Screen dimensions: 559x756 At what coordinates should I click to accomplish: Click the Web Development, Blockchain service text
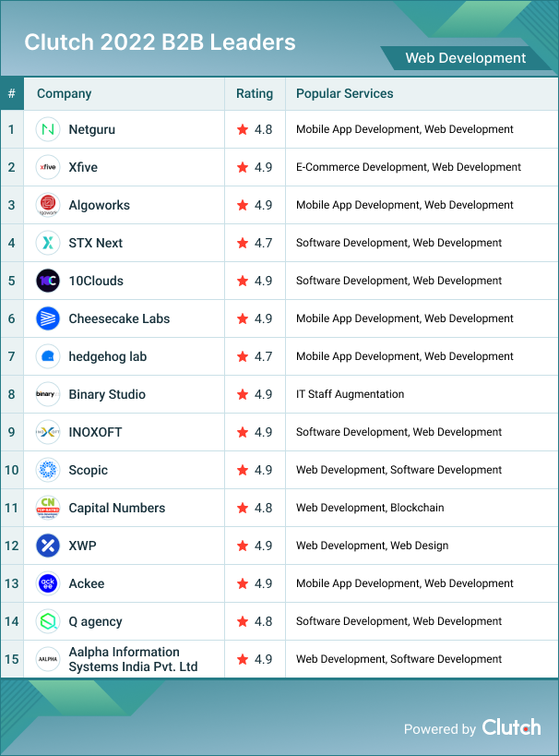coord(370,508)
